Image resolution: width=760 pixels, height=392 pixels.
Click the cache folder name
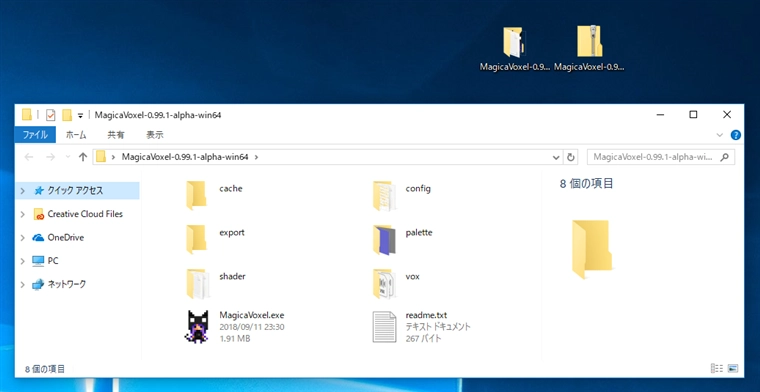tap(231, 188)
